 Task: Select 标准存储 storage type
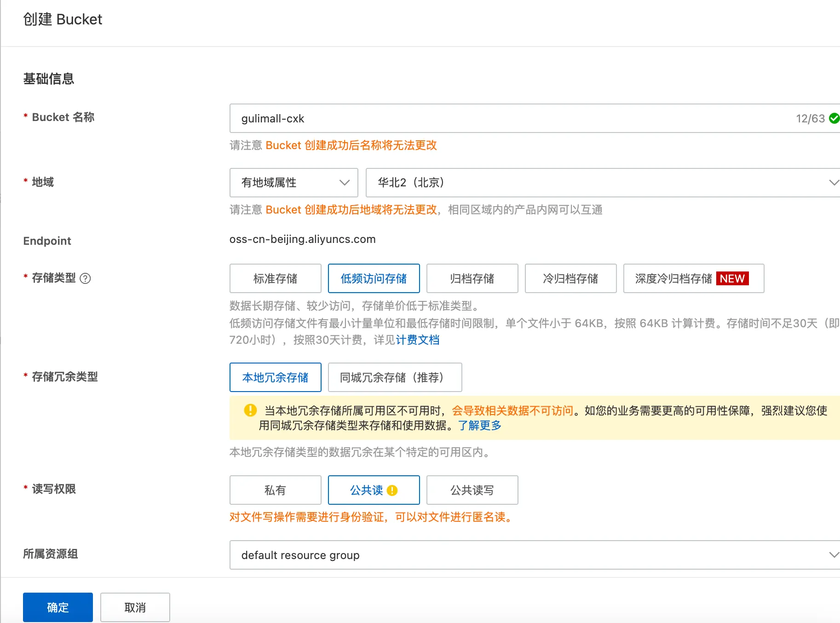coord(276,278)
